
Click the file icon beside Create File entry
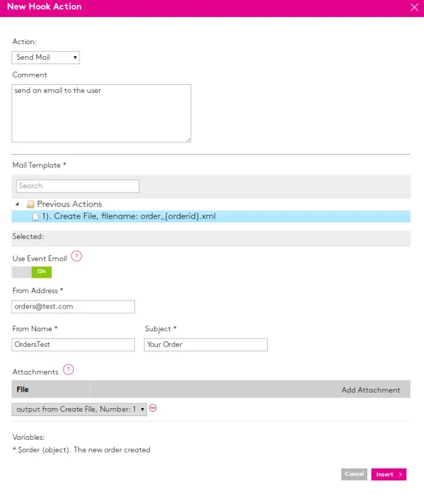(35, 217)
